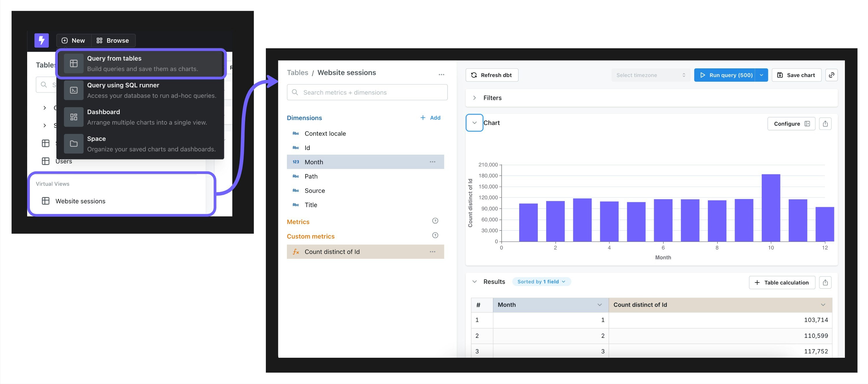Expand the Filters section
The image size is (868, 384).
(x=474, y=98)
